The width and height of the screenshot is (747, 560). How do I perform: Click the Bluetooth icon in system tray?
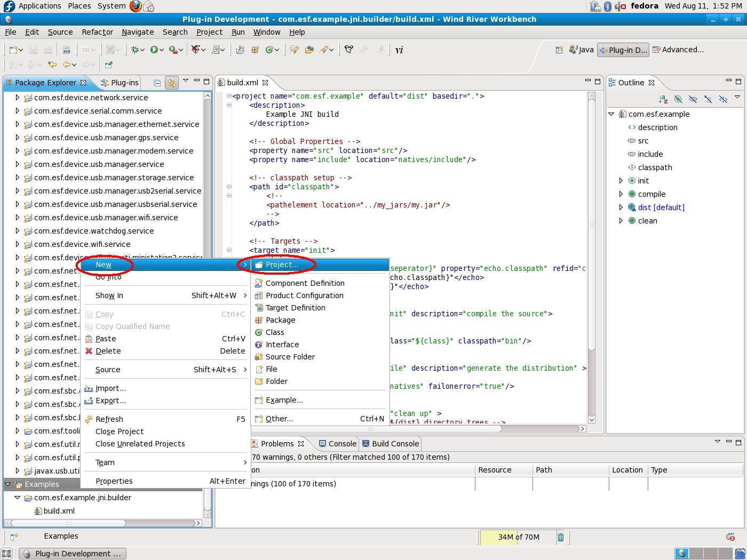[x=608, y=6]
